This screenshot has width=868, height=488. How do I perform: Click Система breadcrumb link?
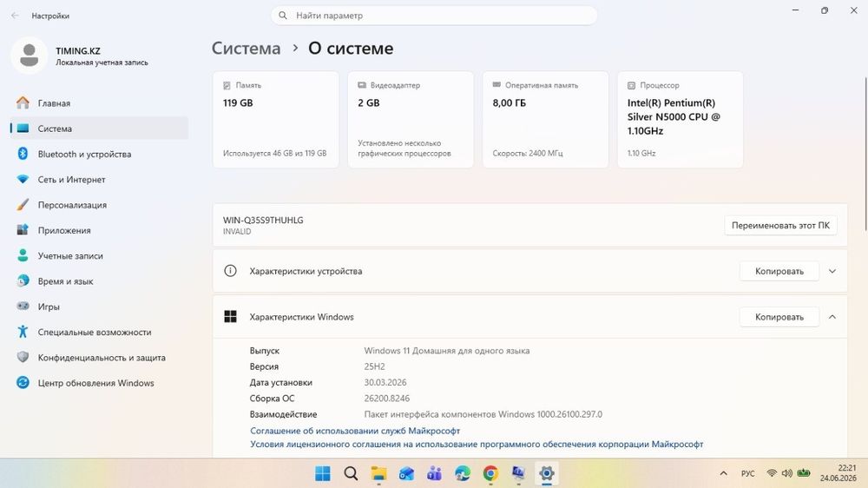click(247, 48)
